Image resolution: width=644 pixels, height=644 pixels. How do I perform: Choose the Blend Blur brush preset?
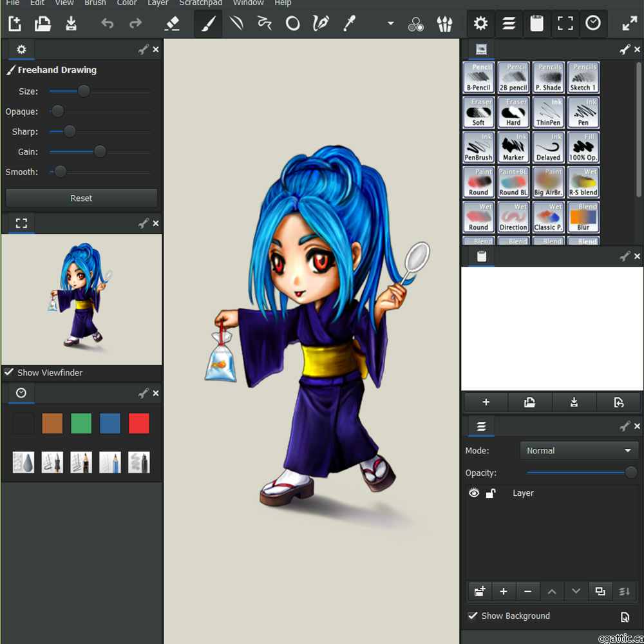(583, 217)
